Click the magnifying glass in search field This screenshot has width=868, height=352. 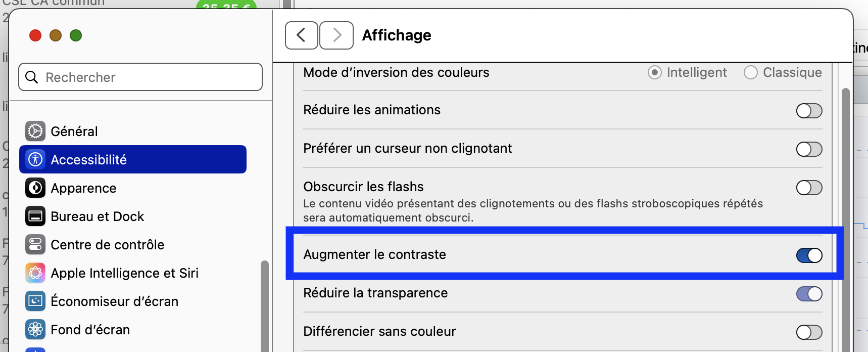pyautogui.click(x=32, y=77)
